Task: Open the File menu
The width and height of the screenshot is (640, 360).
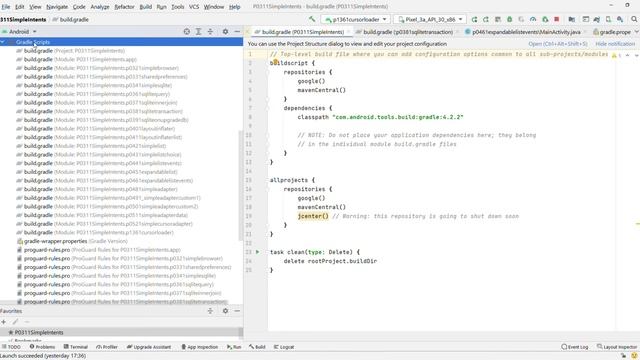Action: tap(6, 7)
